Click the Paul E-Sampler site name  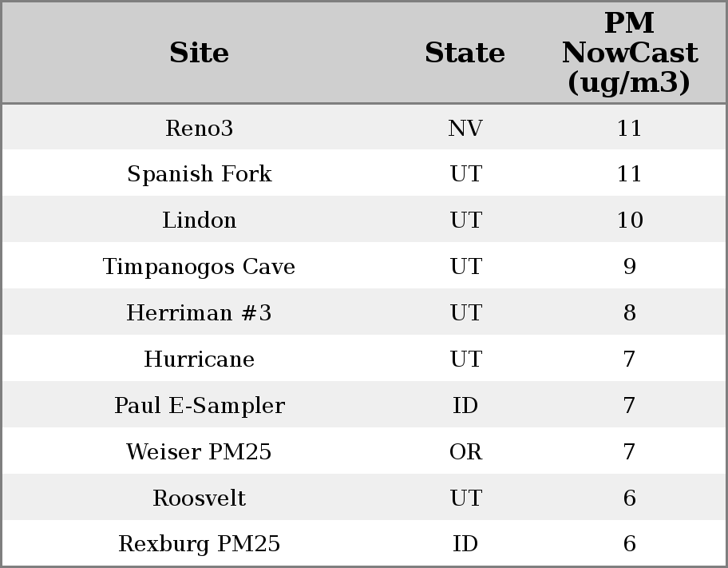199,406
